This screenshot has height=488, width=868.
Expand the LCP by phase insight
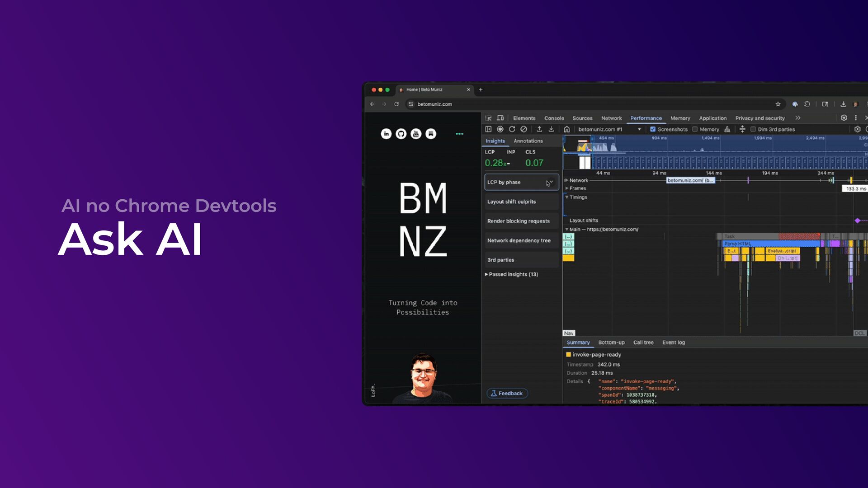click(522, 182)
